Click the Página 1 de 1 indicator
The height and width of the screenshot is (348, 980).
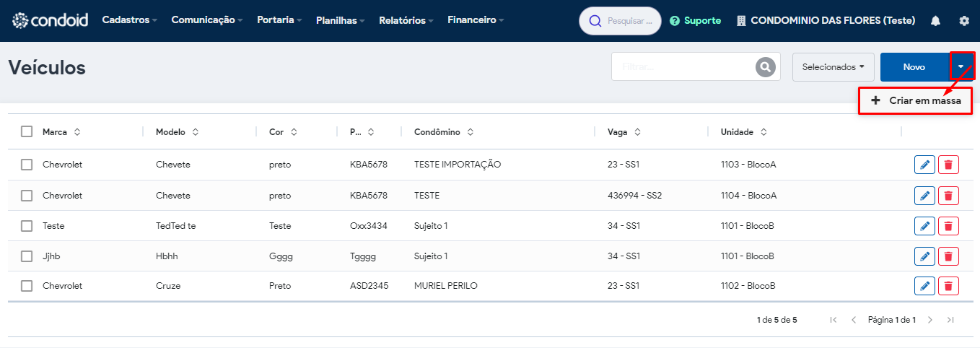point(892,320)
